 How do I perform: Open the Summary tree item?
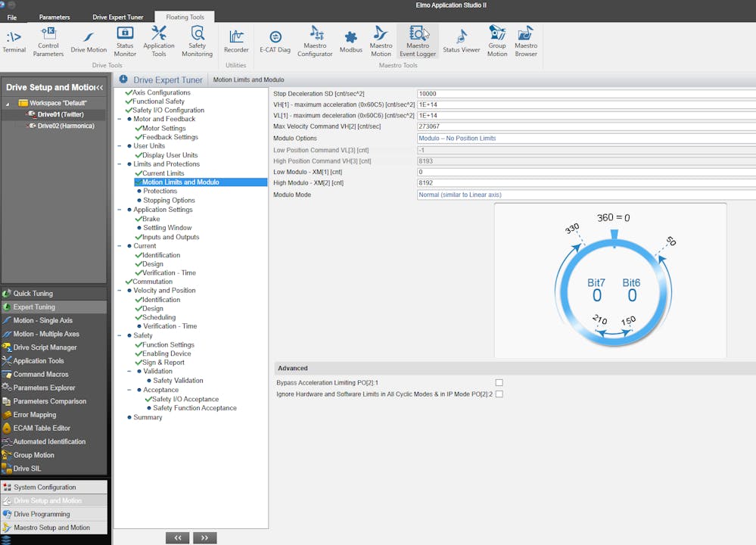pos(148,417)
